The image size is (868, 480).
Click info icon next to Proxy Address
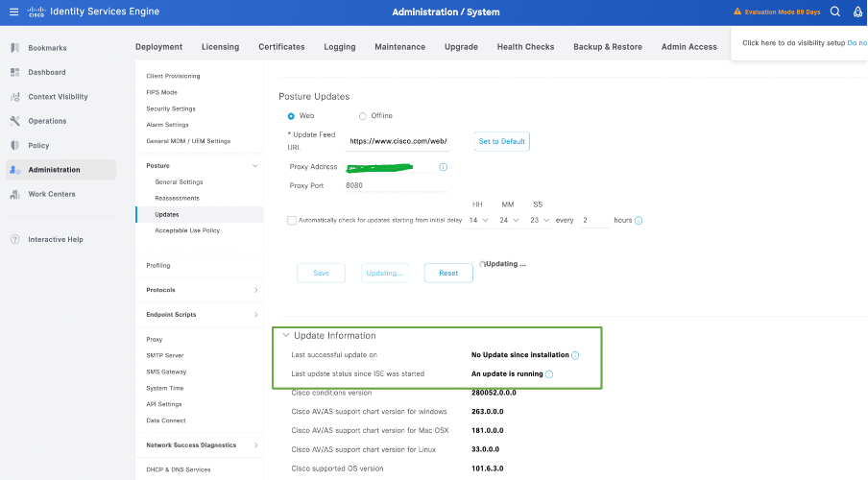[443, 167]
